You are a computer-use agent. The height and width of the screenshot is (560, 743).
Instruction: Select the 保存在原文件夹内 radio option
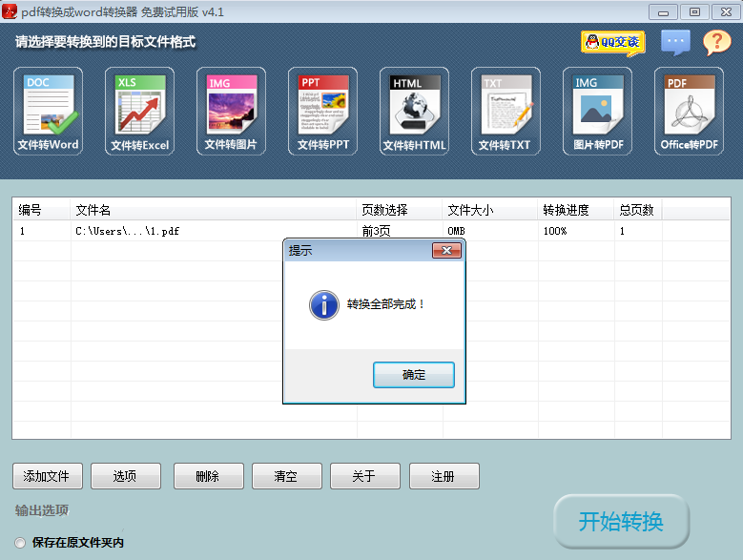[20, 543]
